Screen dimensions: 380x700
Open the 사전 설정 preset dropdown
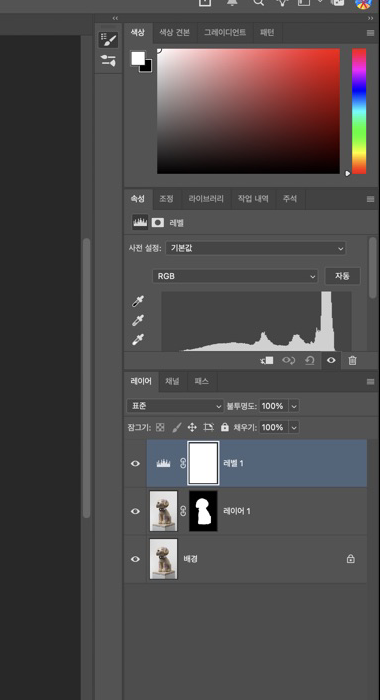256,248
